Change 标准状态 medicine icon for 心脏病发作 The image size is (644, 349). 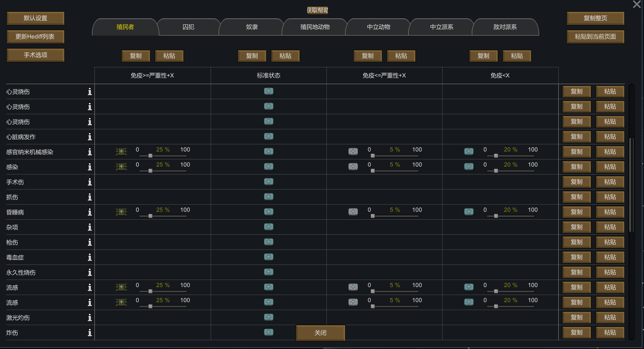[269, 136]
